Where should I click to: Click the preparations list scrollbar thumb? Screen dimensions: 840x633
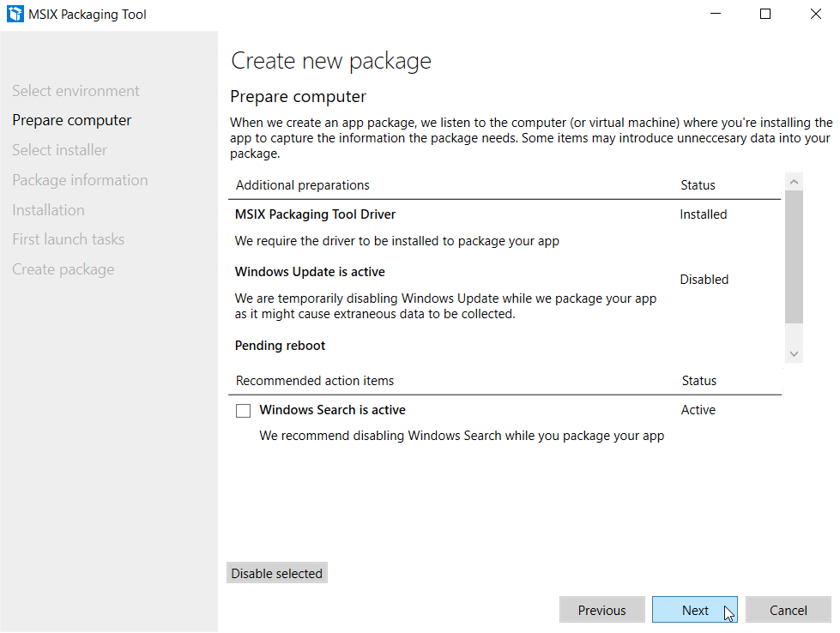tap(794, 257)
